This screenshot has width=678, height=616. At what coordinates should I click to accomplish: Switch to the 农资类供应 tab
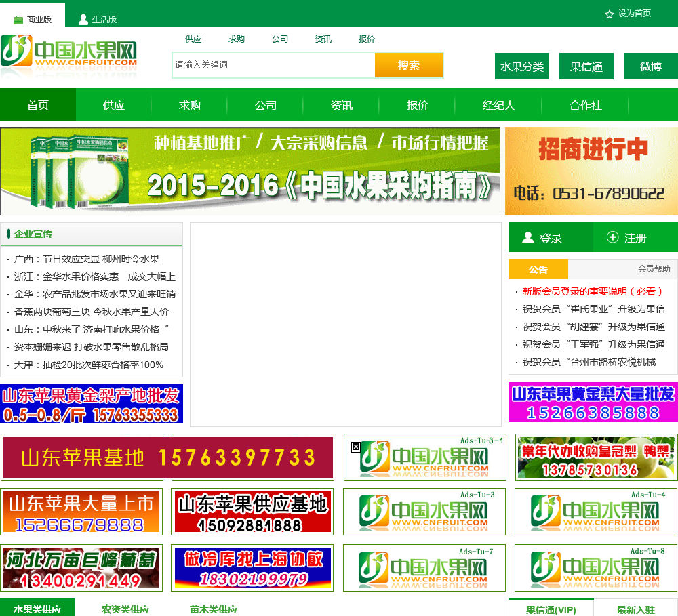coord(125,609)
